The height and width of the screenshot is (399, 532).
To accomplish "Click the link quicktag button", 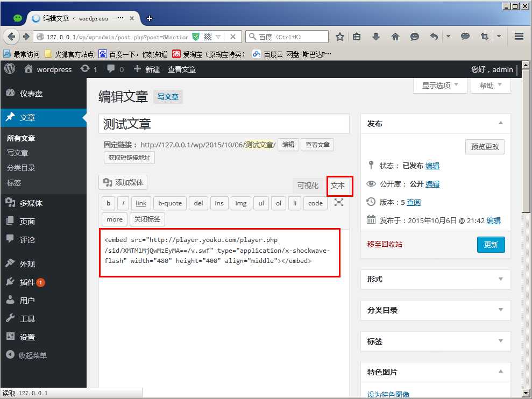I will pyautogui.click(x=141, y=203).
